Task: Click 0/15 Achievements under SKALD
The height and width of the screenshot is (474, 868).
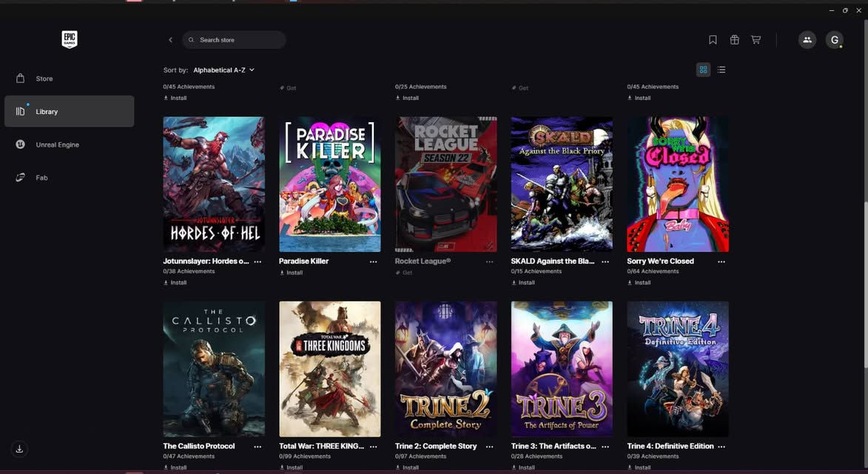Action: tap(536, 271)
